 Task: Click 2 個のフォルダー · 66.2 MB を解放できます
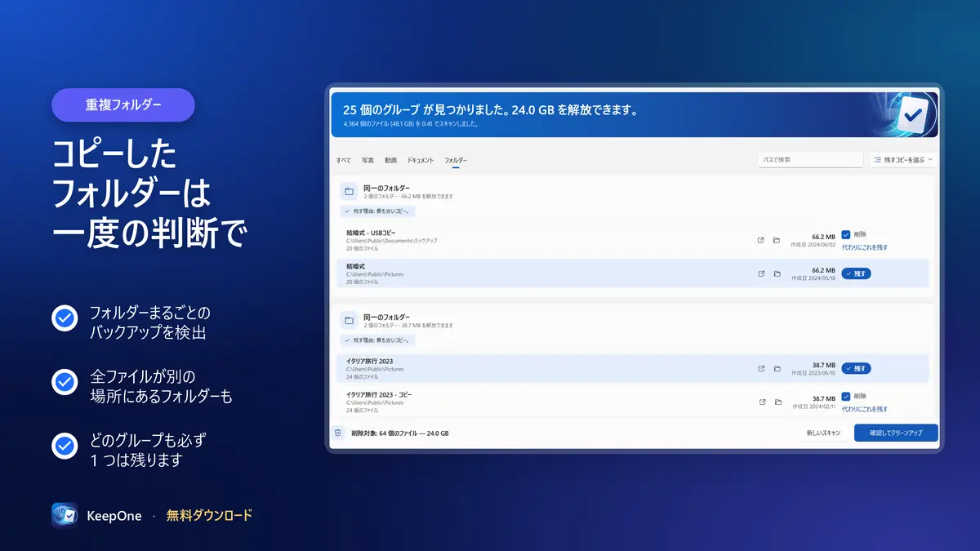pos(408,197)
